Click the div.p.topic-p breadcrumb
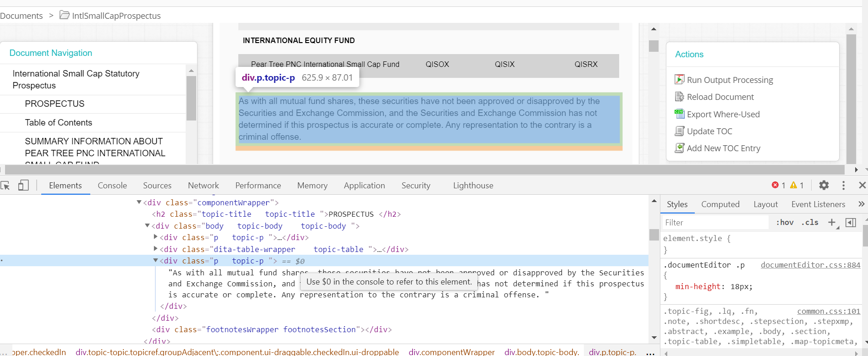The height and width of the screenshot is (356, 868). point(612,351)
